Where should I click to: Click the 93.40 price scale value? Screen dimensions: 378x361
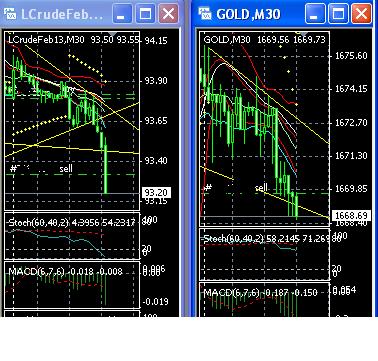tap(156, 161)
